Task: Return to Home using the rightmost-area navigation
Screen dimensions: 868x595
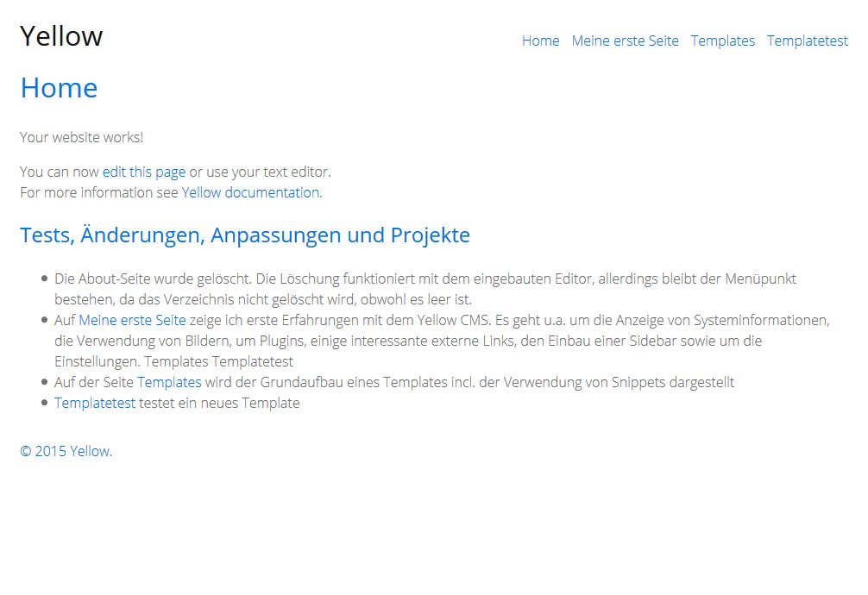Action: point(540,41)
